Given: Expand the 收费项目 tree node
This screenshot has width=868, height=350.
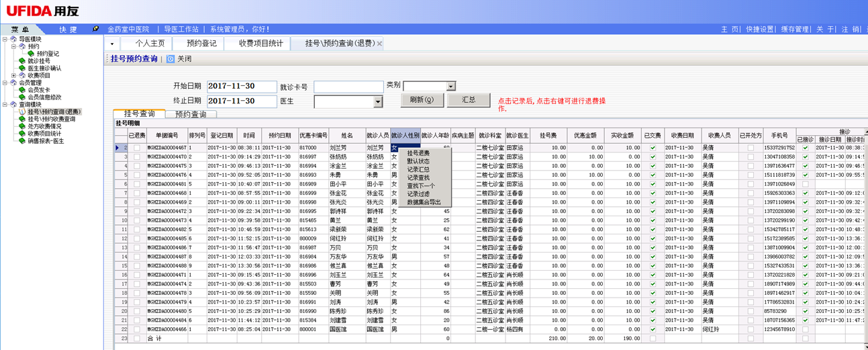Looking at the screenshot, I should (13, 76).
